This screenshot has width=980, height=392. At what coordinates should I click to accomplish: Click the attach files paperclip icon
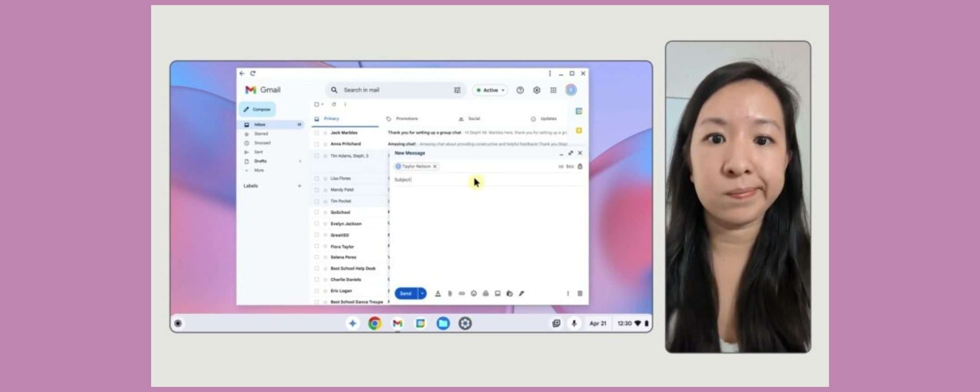click(x=450, y=294)
